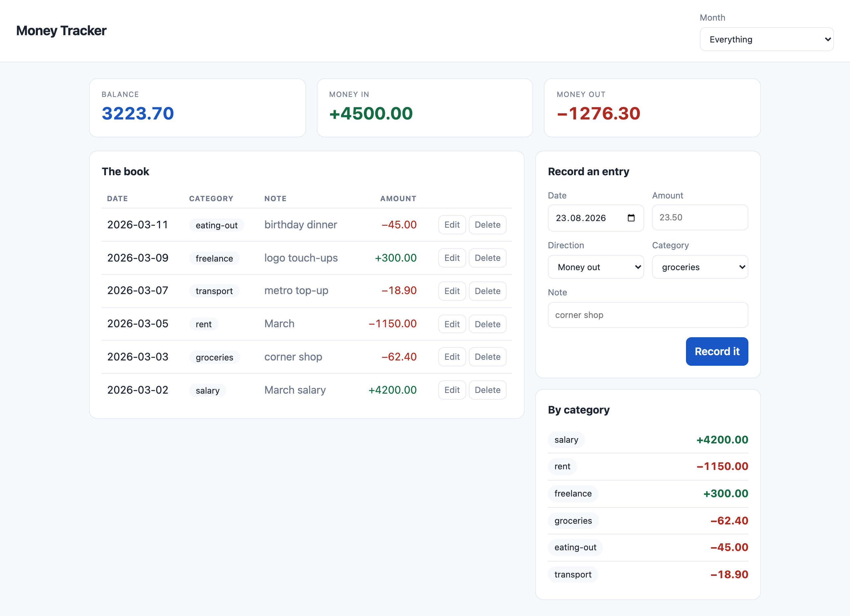Viewport: 850px width, 616px height.
Task: Click the AMOUNT column header
Action: point(398,198)
